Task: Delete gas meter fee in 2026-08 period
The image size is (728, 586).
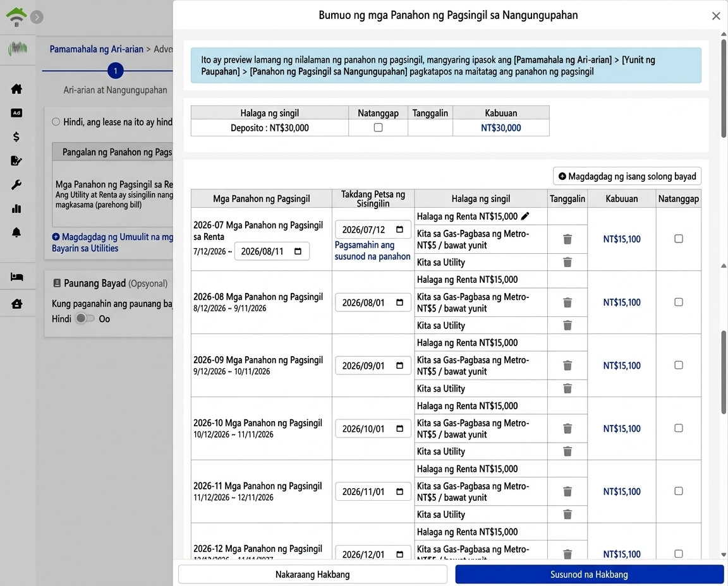Action: click(x=567, y=302)
